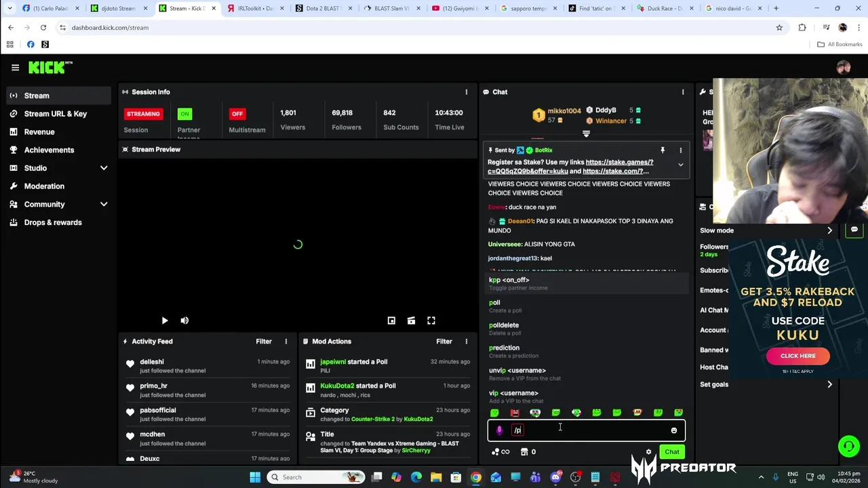Toggle the STREAMING session status badge
868x488 pixels.
click(x=143, y=114)
